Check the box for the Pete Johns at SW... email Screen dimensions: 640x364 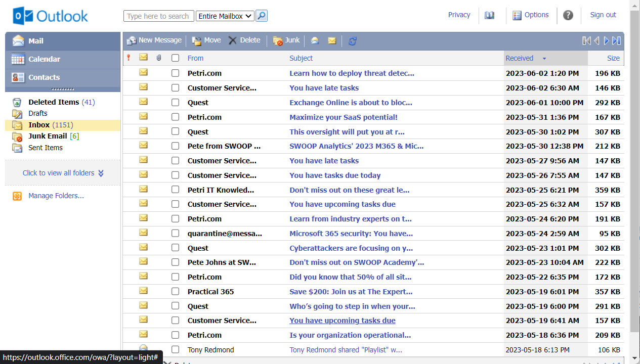click(x=175, y=262)
